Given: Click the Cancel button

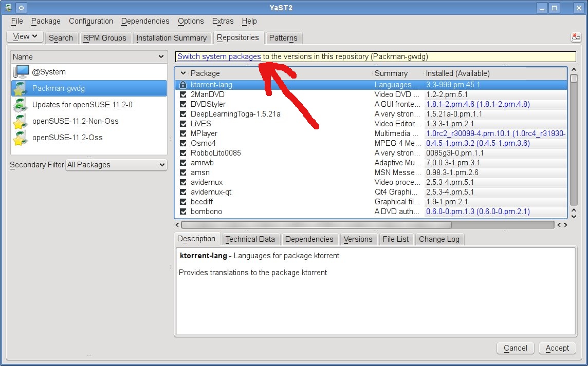Looking at the screenshot, I should point(515,348).
